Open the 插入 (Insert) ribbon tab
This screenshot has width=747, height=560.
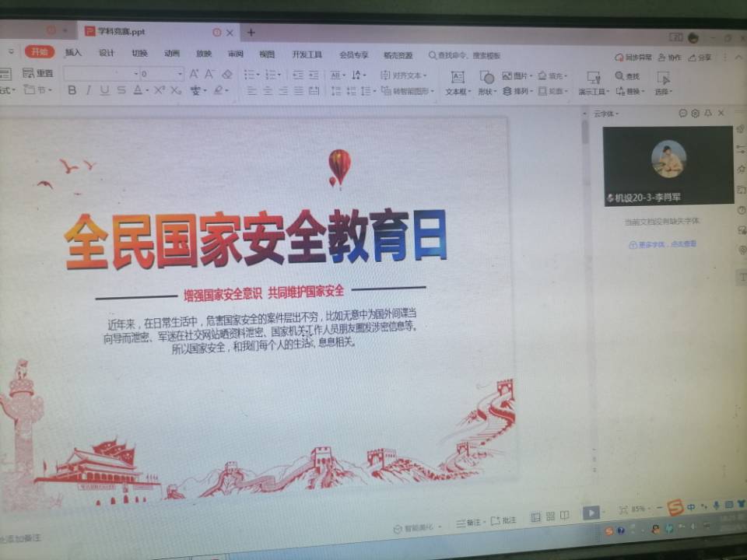click(x=73, y=53)
